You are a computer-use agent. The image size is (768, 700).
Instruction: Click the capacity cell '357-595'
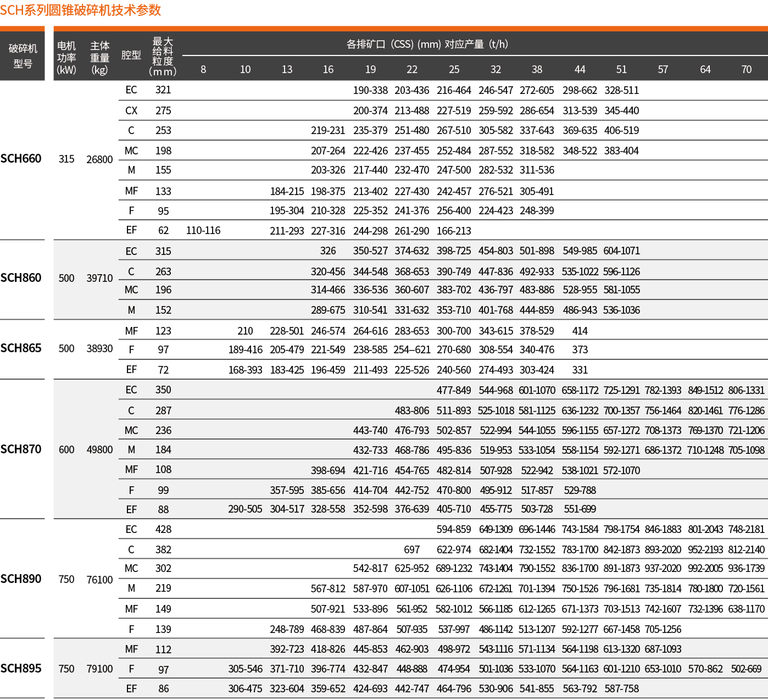[x=287, y=491]
